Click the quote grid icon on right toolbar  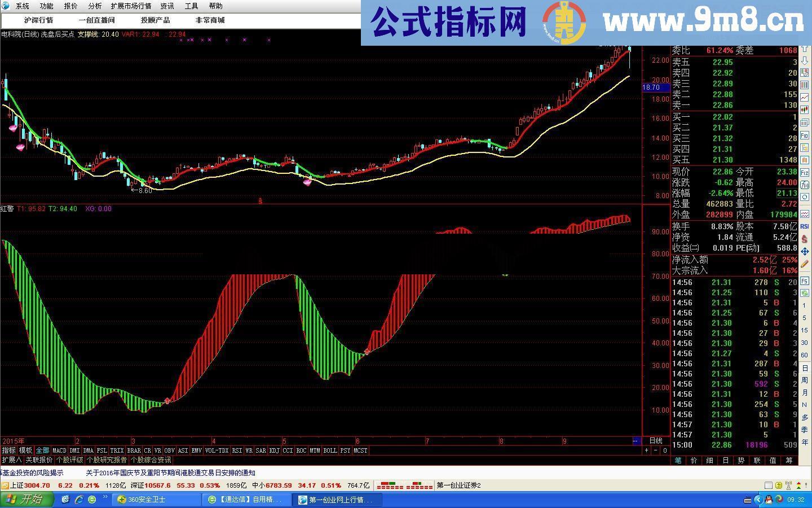pos(805,85)
